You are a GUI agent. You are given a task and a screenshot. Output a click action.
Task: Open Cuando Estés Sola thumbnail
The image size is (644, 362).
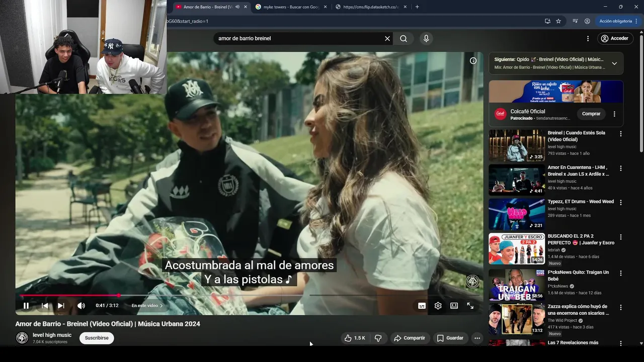(x=517, y=145)
